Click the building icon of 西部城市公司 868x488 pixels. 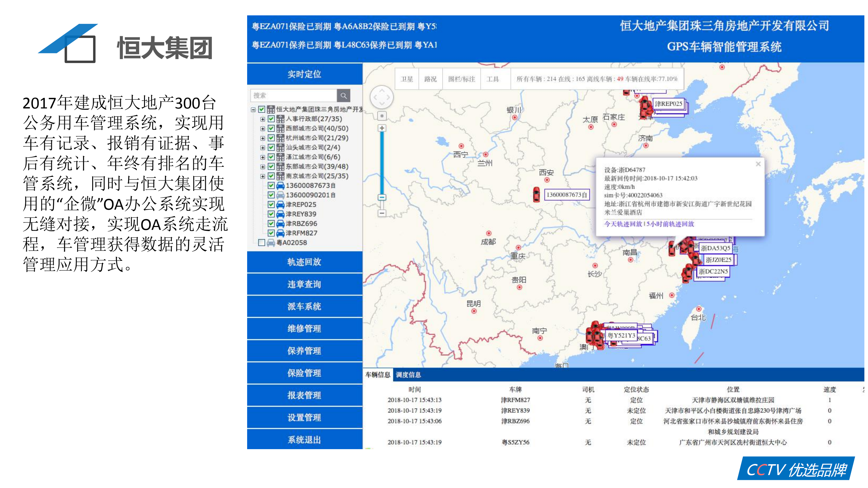point(280,128)
